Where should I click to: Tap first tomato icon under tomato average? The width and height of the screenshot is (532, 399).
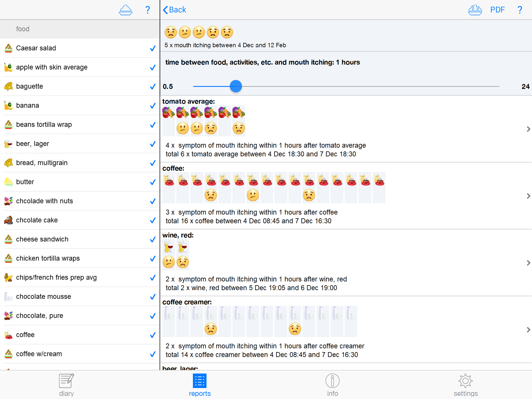pyautogui.click(x=169, y=112)
